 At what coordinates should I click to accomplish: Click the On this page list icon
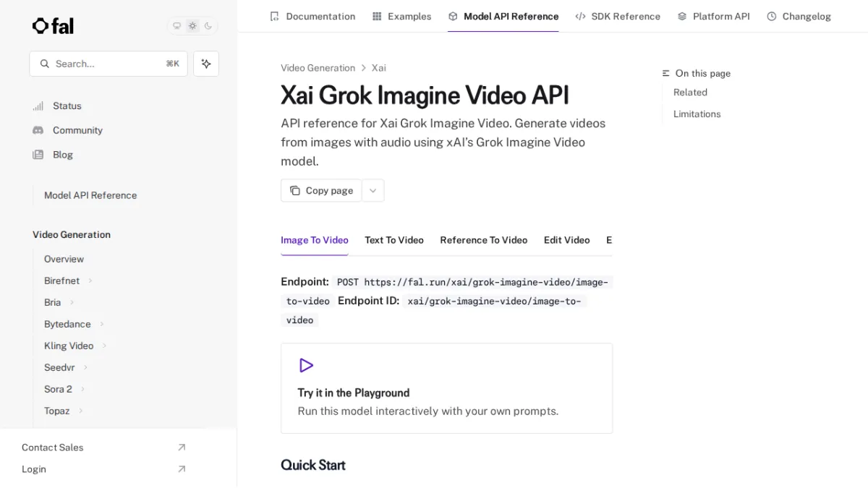pos(666,74)
